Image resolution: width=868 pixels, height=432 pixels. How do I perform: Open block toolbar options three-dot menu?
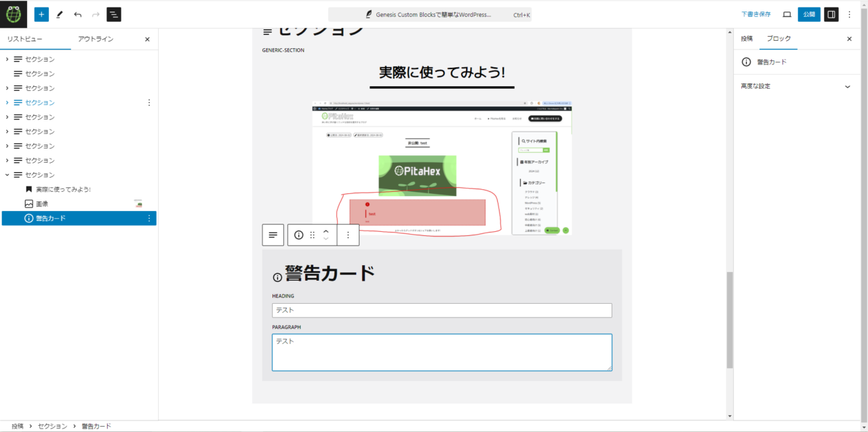click(348, 235)
